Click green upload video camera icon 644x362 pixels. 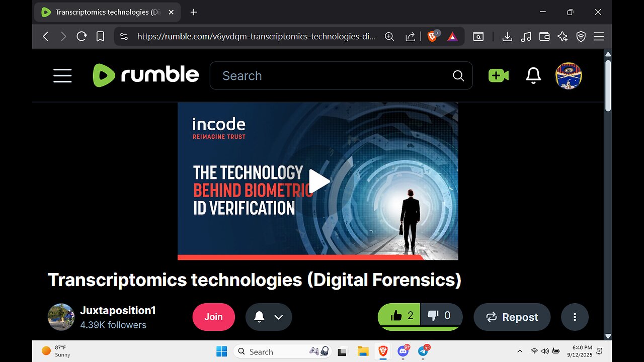click(x=498, y=75)
